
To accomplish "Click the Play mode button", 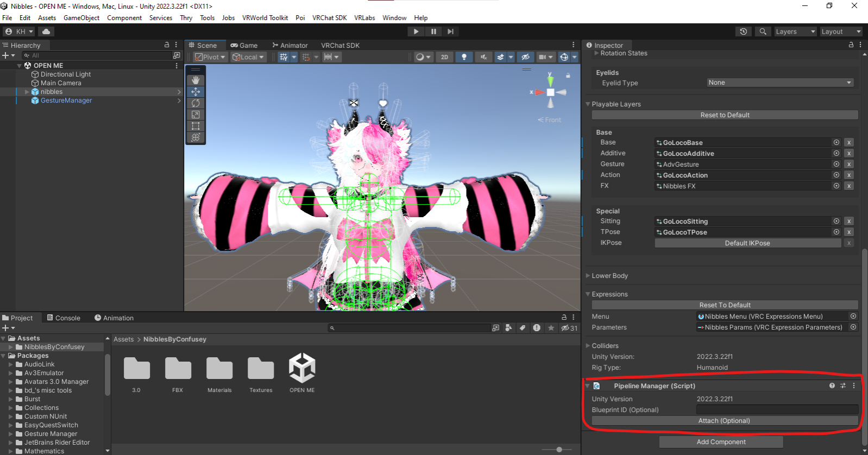I will click(x=416, y=31).
